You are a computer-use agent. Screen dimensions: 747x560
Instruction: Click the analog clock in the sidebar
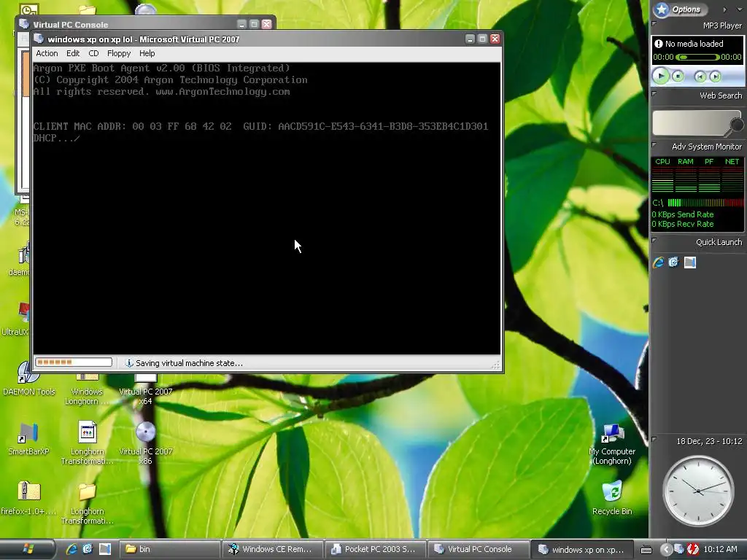[x=698, y=491]
